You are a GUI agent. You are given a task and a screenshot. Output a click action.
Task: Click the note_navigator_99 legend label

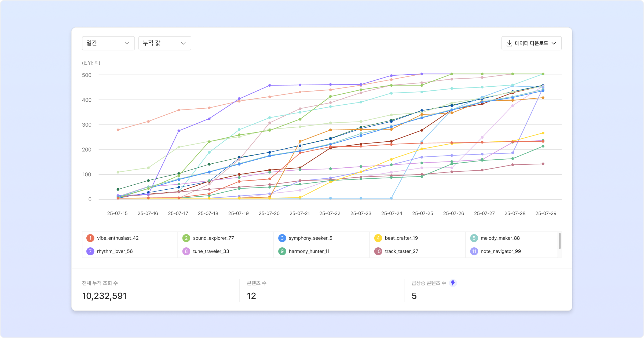pyautogui.click(x=500, y=251)
